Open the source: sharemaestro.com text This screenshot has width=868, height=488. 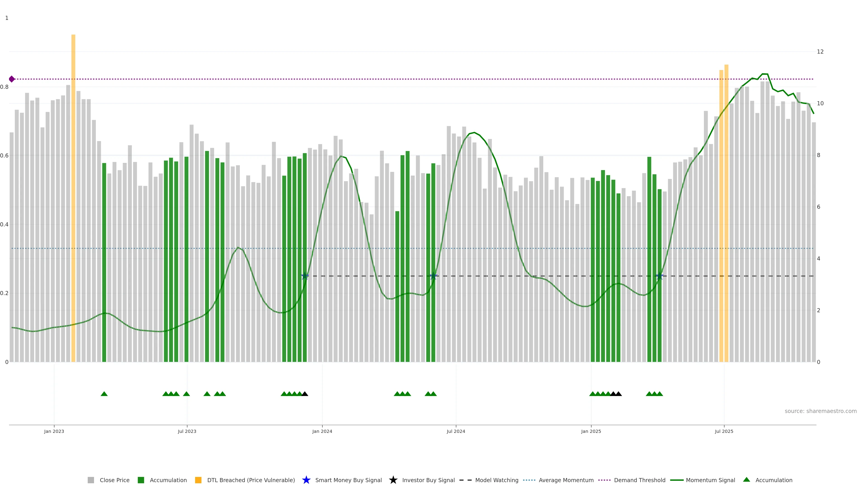point(821,411)
